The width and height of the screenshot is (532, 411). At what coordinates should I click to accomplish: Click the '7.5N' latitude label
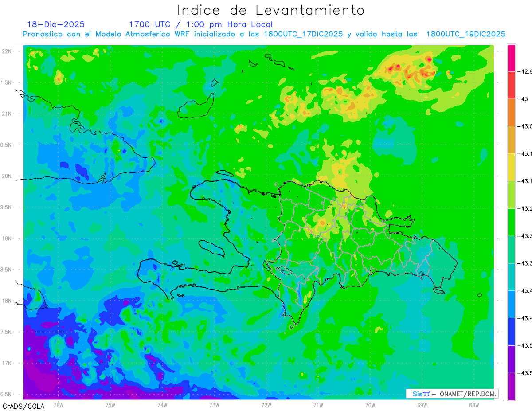coord(7,332)
